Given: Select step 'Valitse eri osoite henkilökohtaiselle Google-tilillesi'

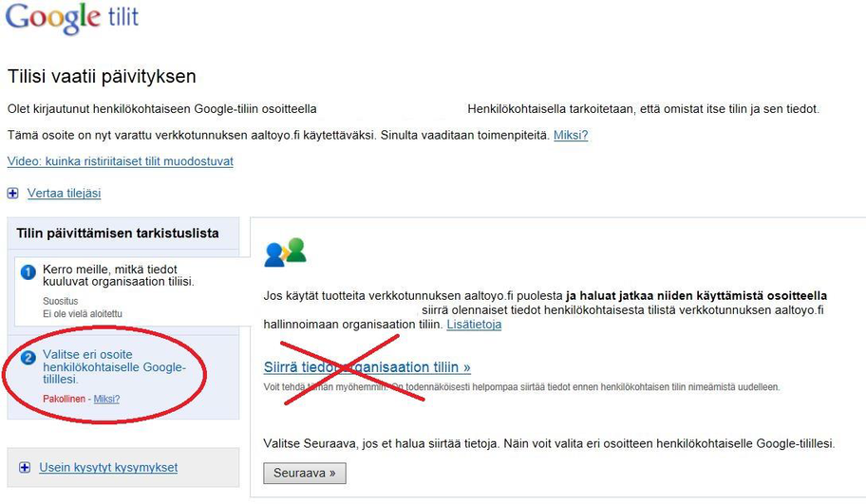Looking at the screenshot, I should coord(114,367).
